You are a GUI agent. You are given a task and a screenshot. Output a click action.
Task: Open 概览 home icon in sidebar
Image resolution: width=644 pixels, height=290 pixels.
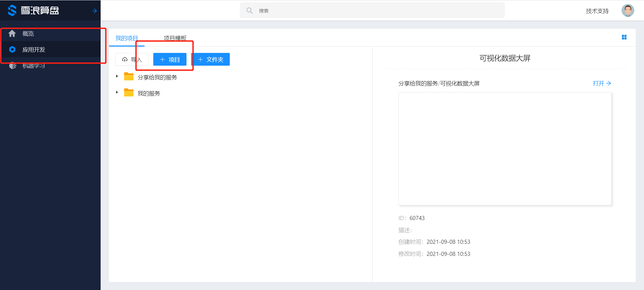[12, 33]
